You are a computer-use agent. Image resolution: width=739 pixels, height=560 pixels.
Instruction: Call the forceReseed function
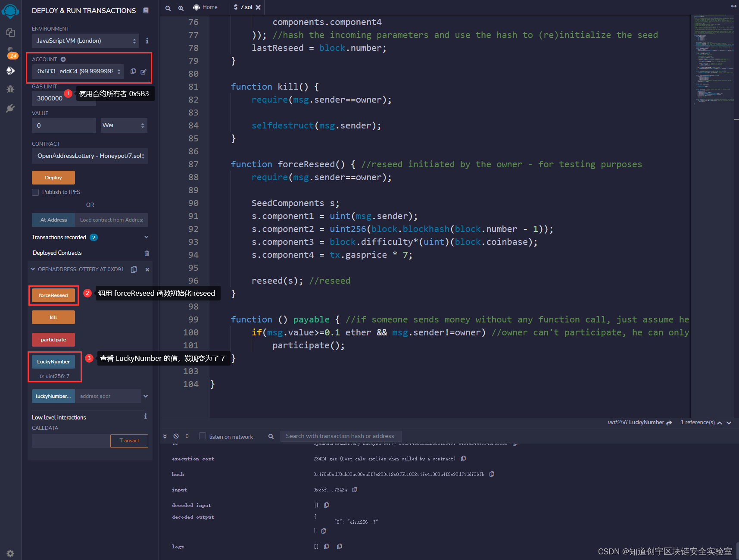(x=53, y=295)
